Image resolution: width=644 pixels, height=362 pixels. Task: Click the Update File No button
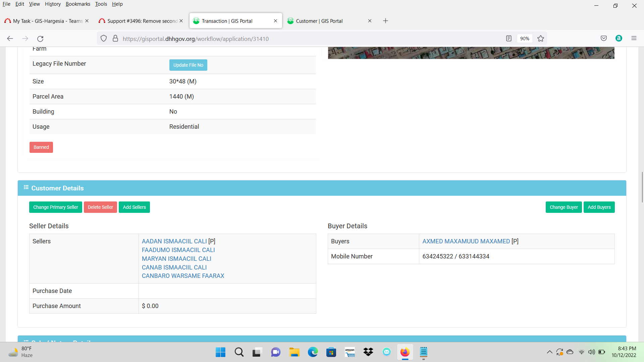(x=188, y=65)
